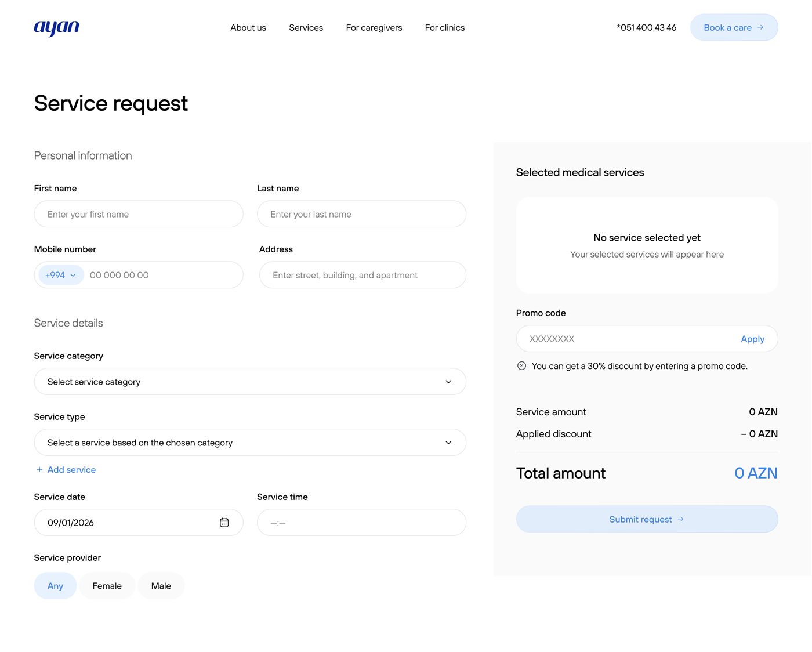Focus the First name input field
This screenshot has height=652, width=812.
pyautogui.click(x=139, y=214)
